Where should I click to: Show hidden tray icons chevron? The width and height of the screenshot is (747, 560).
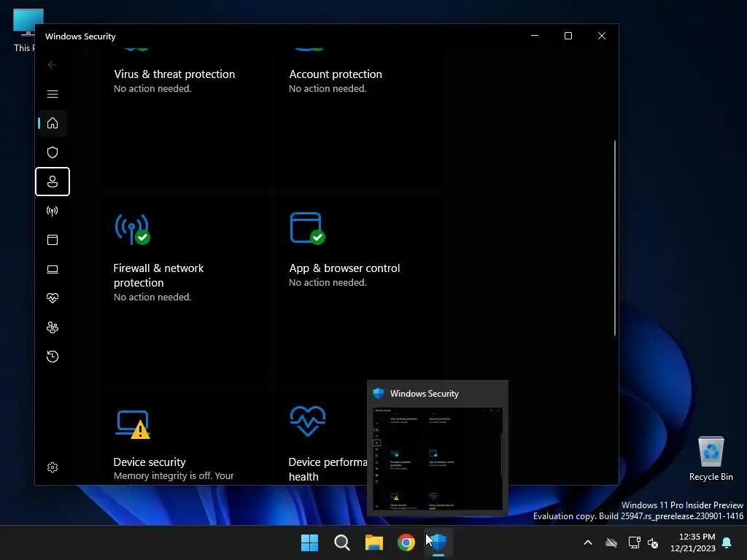coord(588,542)
